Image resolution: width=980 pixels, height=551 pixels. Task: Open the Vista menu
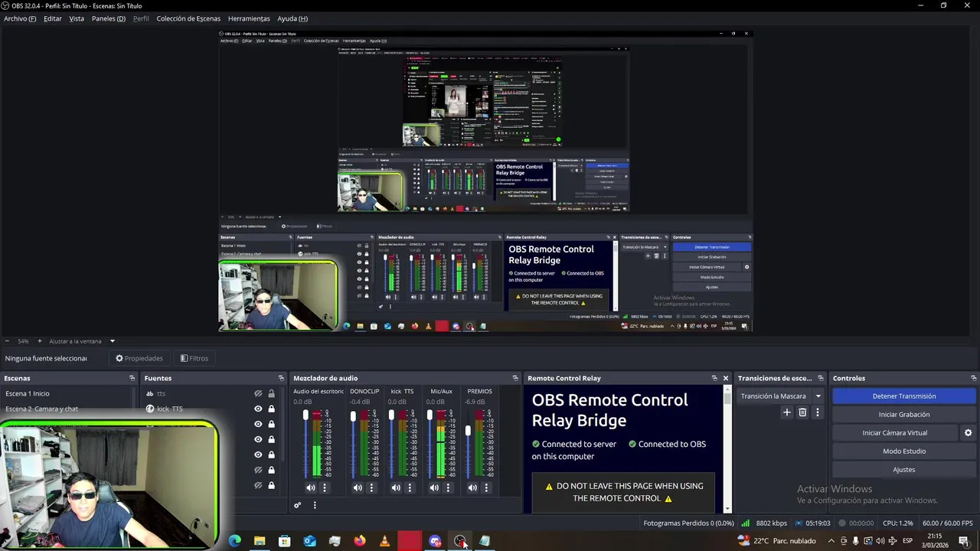77,18
